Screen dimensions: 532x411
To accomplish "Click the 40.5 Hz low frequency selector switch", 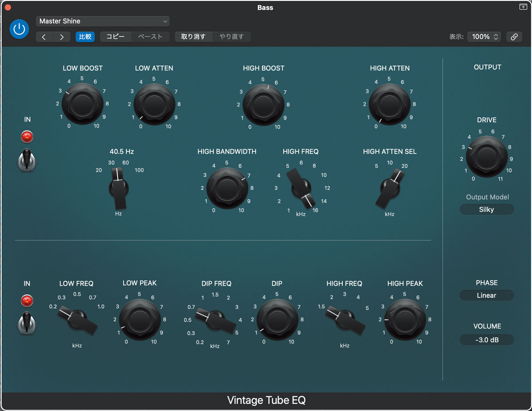I will [x=119, y=188].
